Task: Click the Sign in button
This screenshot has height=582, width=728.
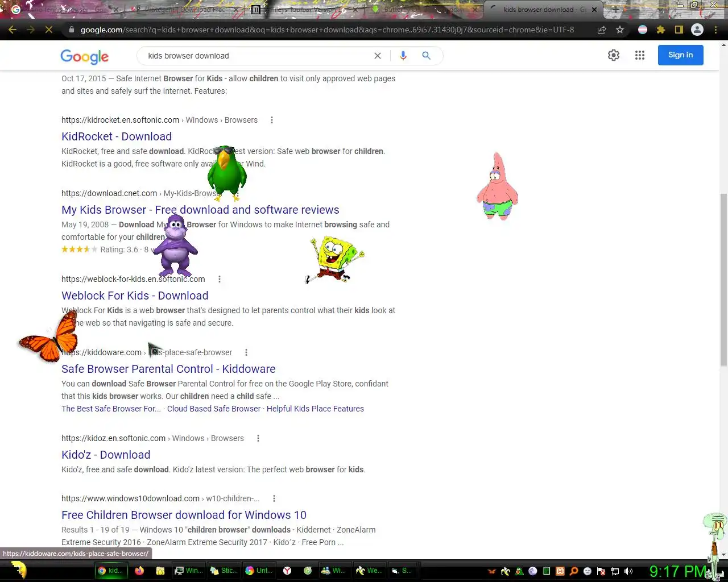Action: [x=681, y=55]
